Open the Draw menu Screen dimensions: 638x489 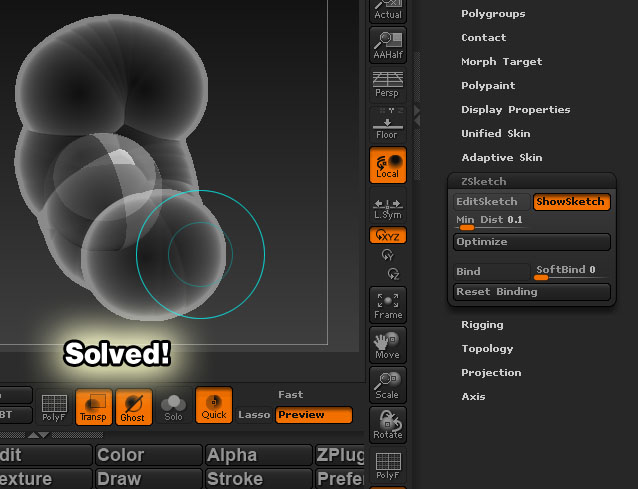click(x=149, y=479)
